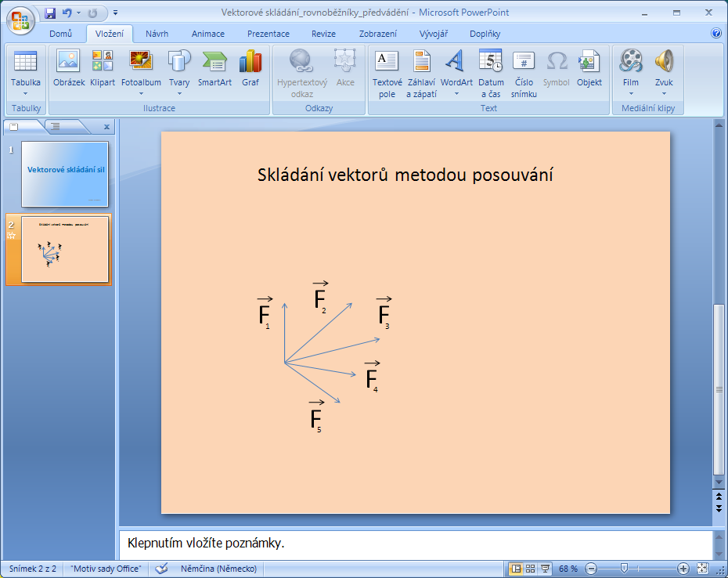This screenshot has height=578, width=728.
Task: Open Customize Quick Access Toolbar dropdown
Action: [x=115, y=13]
